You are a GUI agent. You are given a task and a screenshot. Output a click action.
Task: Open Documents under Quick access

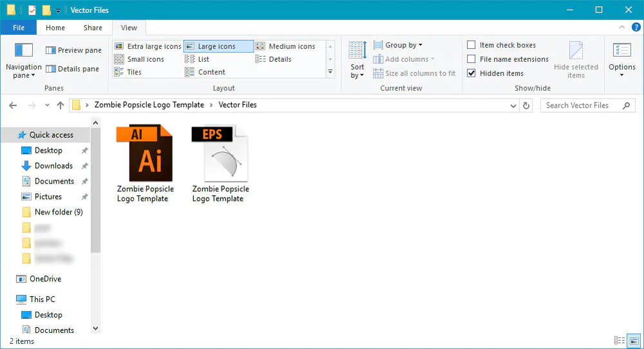point(54,181)
